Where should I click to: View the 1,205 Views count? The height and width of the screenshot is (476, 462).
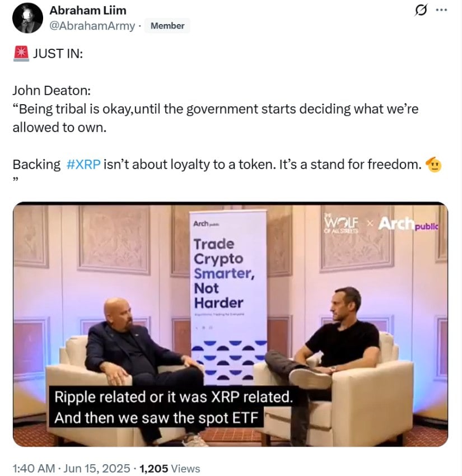[x=170, y=468]
